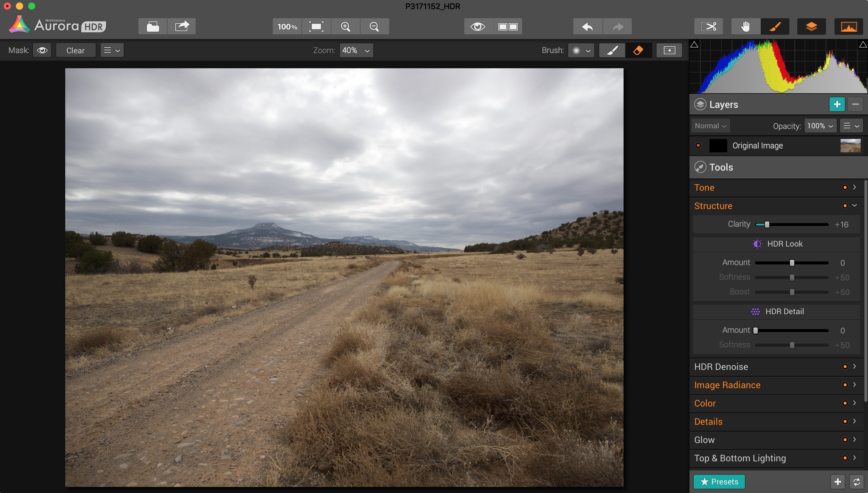Open Zoom 40% dropdown
868x493 pixels.
pos(356,50)
